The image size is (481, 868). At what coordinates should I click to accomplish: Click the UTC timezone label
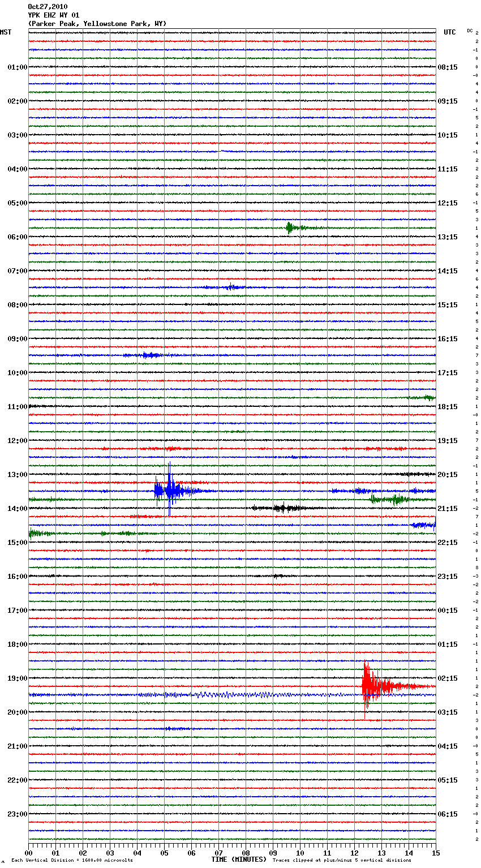click(450, 32)
